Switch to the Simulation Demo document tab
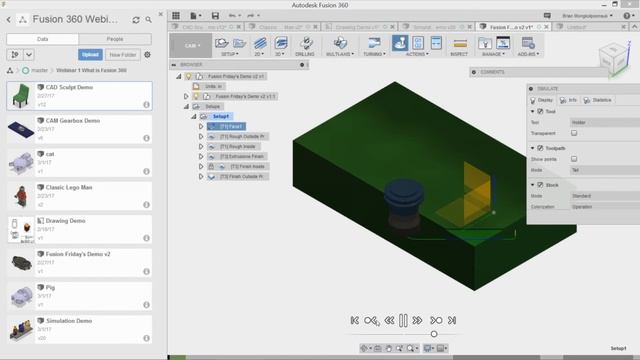The height and width of the screenshot is (360, 640). click(434, 27)
